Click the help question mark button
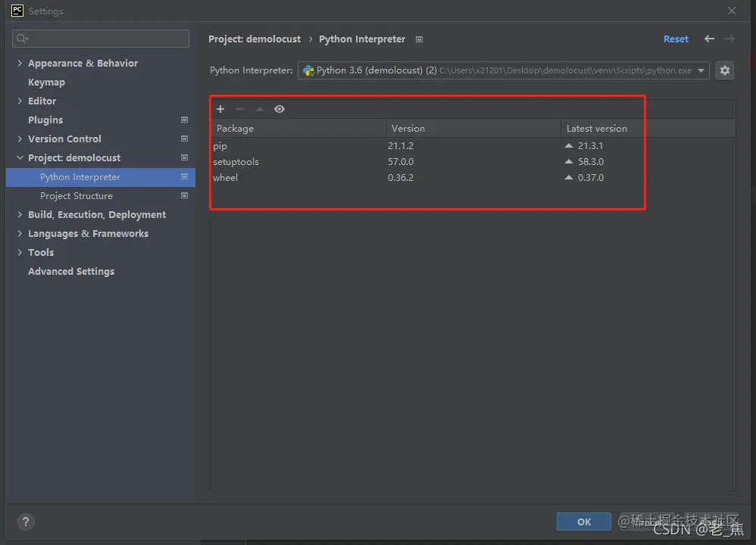 [26, 522]
